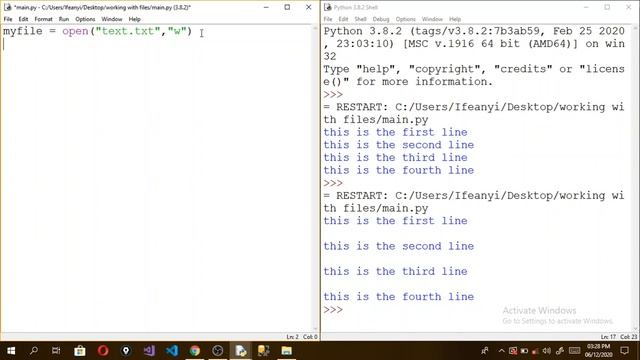Open OBS Studio from taskbar
Image resolution: width=640 pixels, height=360 pixels.
pyautogui.click(x=218, y=351)
